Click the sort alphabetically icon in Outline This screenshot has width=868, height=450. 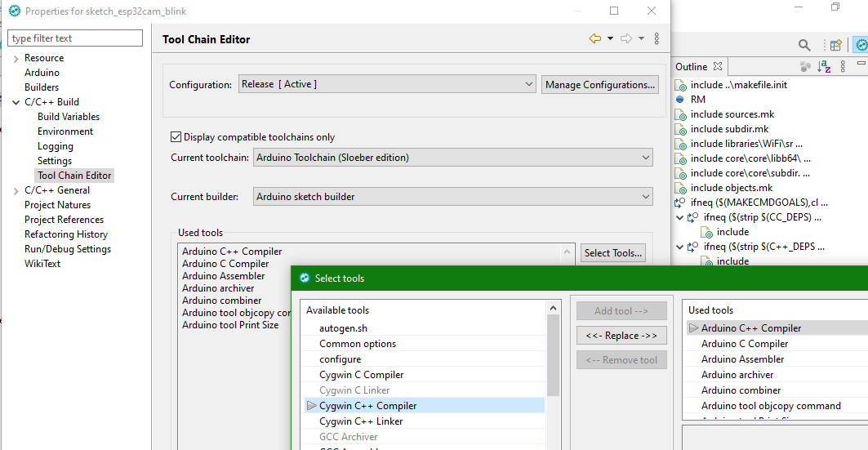point(824,67)
